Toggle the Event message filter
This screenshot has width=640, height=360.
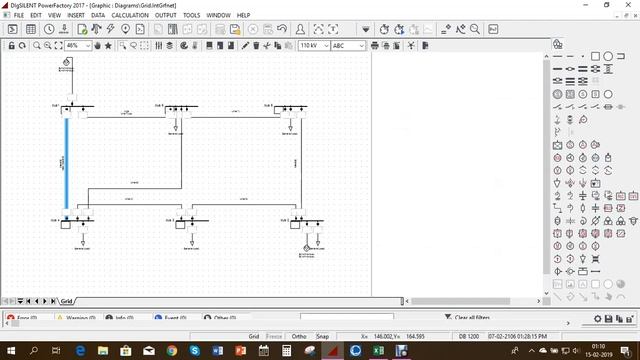point(171,318)
